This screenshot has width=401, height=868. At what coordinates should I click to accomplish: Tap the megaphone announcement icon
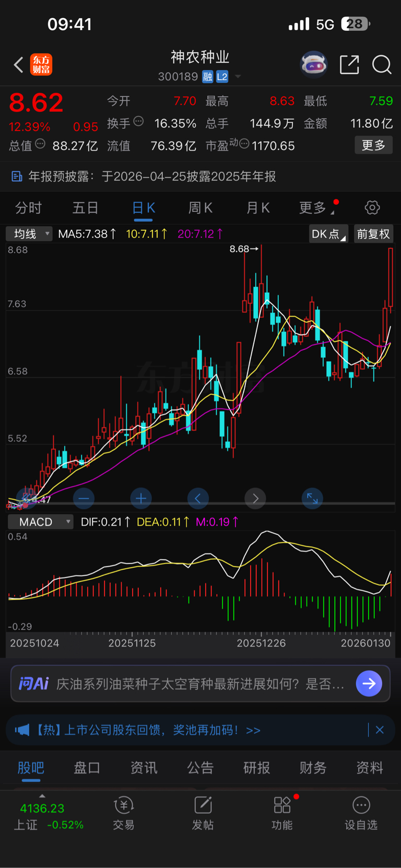pos(22,730)
